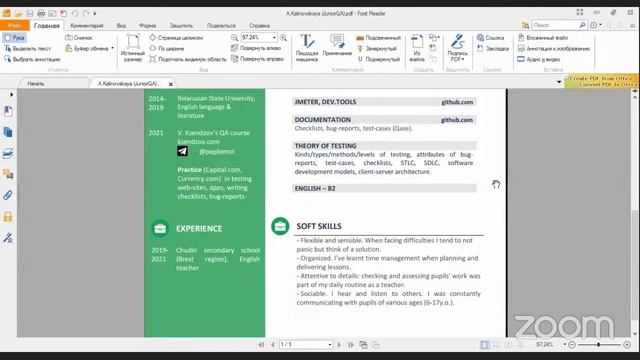Open the Attachments paperclip panel
Screen dimensions: 640x360
pos(8,195)
